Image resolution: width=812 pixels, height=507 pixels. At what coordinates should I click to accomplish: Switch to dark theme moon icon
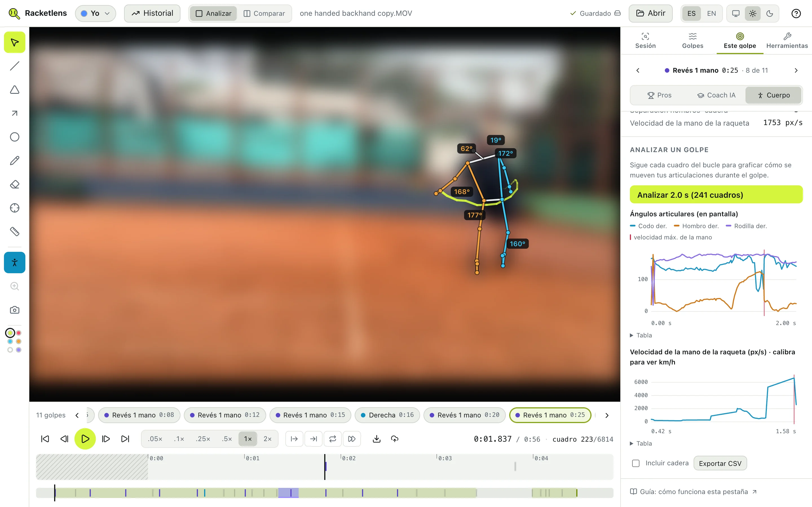click(x=770, y=14)
